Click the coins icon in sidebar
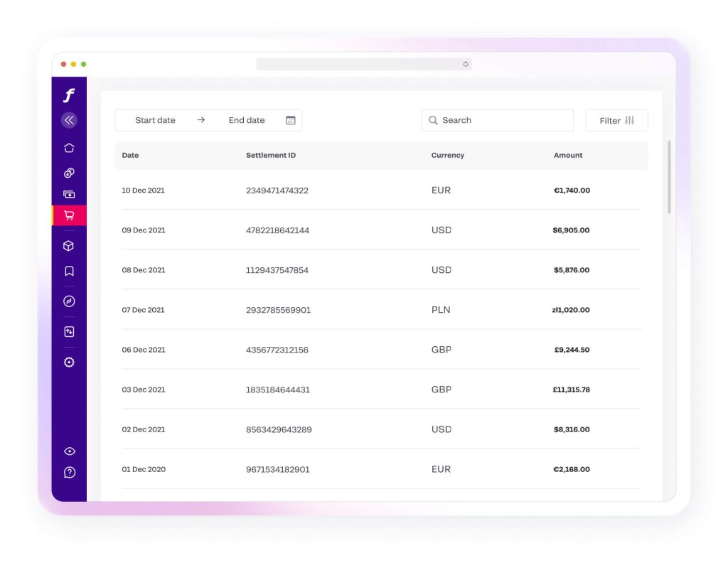Screen dimensions: 728x563 point(69,173)
